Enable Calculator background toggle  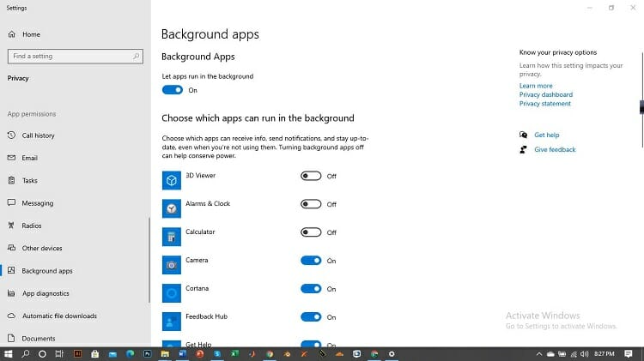pyautogui.click(x=311, y=232)
